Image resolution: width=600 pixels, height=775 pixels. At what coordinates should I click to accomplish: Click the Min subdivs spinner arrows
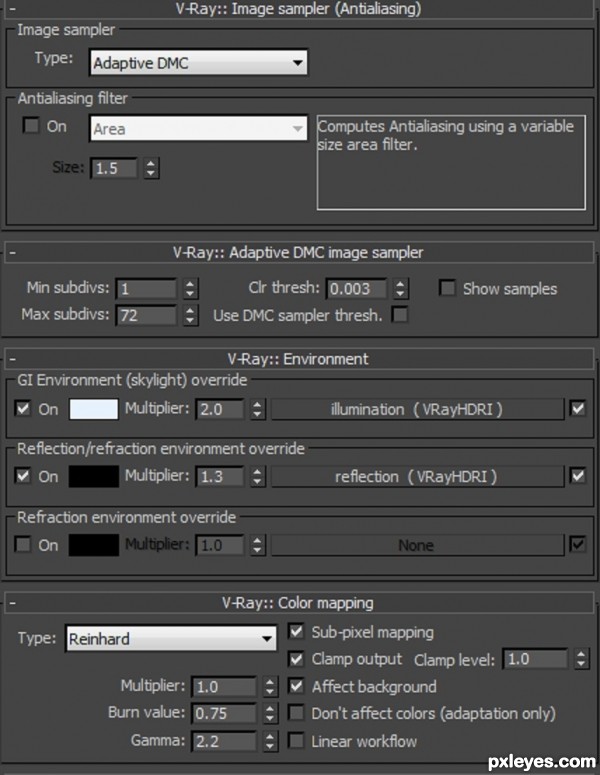pos(190,289)
